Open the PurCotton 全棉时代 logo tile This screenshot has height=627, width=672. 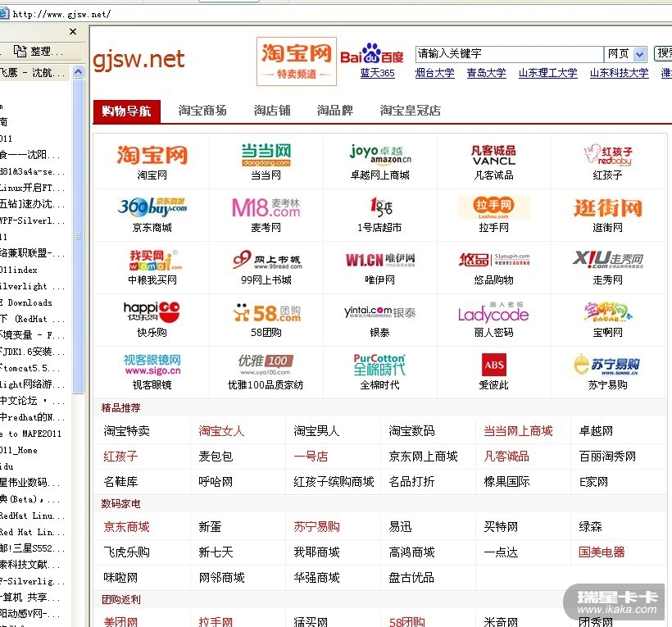[x=379, y=365]
